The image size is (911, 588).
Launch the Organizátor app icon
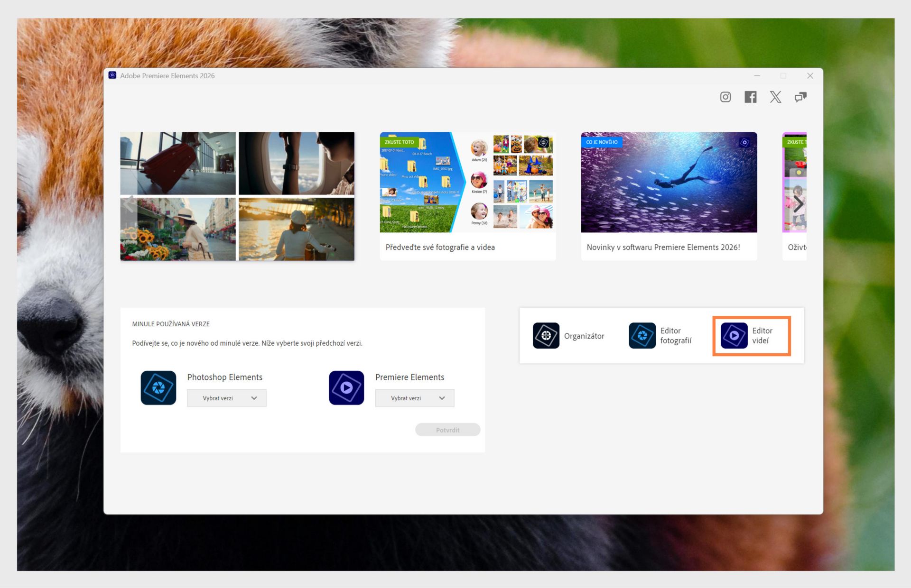tap(546, 336)
